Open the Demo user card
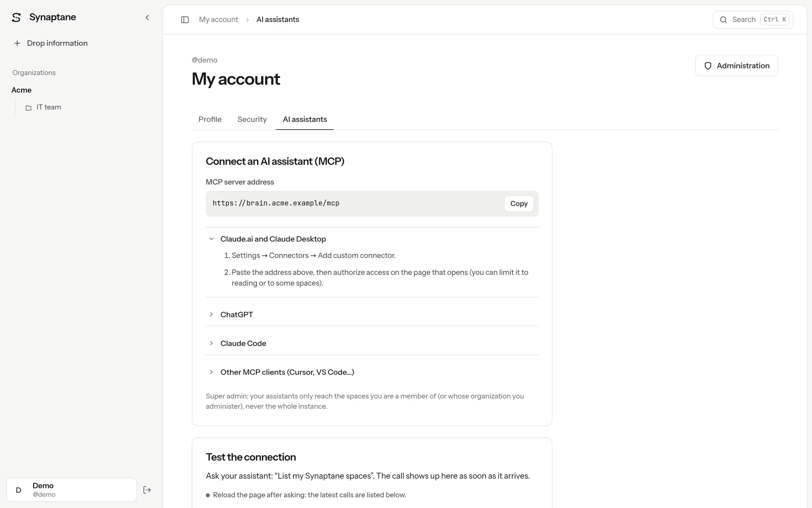This screenshot has width=812, height=508. (x=72, y=490)
